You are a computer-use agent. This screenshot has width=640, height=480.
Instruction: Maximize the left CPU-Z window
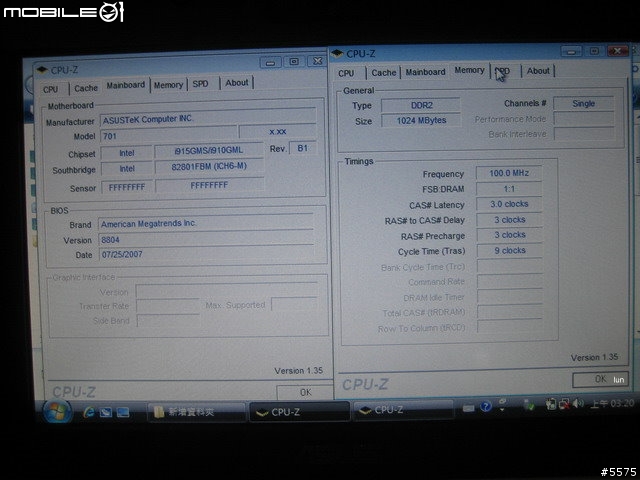pos(294,62)
